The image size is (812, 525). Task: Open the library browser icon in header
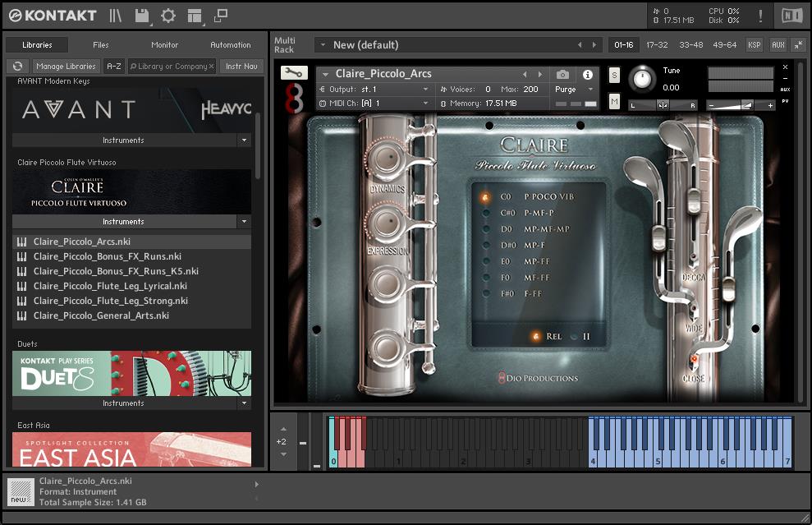pyautogui.click(x=116, y=16)
